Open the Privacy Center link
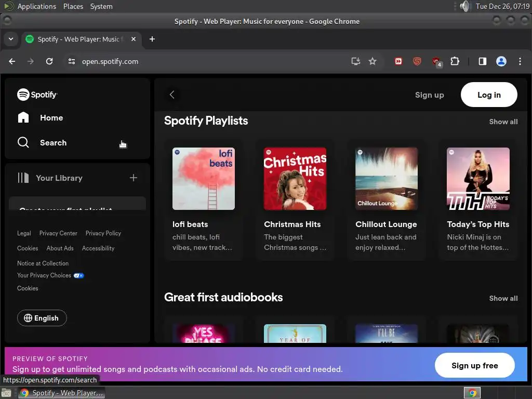Screen dimensions: 532x399 point(58,233)
